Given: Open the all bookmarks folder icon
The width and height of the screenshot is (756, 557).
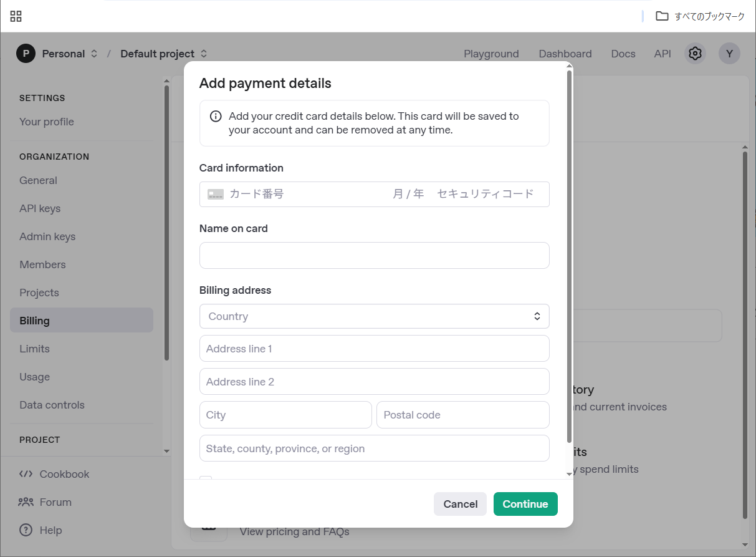Looking at the screenshot, I should tap(662, 16).
